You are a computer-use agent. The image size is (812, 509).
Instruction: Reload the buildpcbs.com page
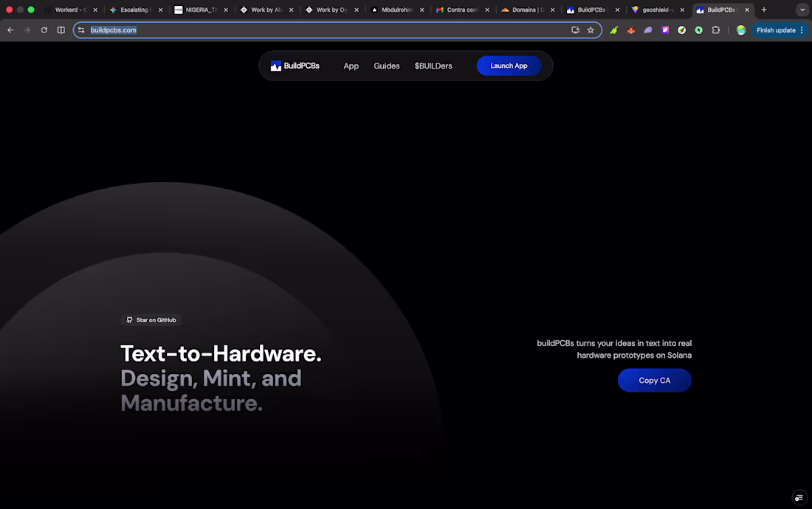[x=44, y=30]
